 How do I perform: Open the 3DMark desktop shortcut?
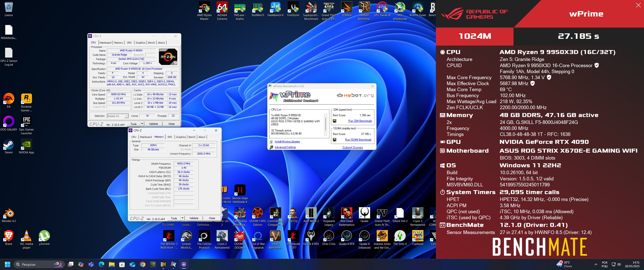pyautogui.click(x=347, y=9)
